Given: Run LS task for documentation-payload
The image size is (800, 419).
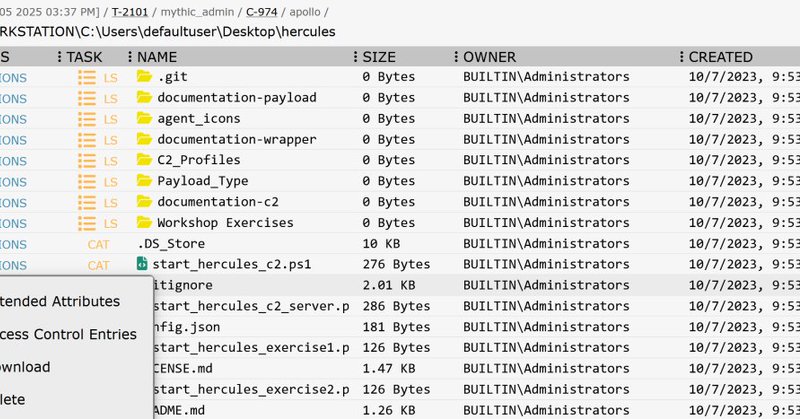Looking at the screenshot, I should pos(111,99).
